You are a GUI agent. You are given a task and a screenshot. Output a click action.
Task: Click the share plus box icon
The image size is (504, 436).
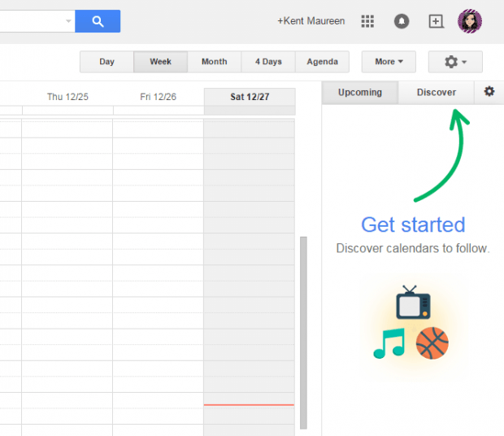437,21
